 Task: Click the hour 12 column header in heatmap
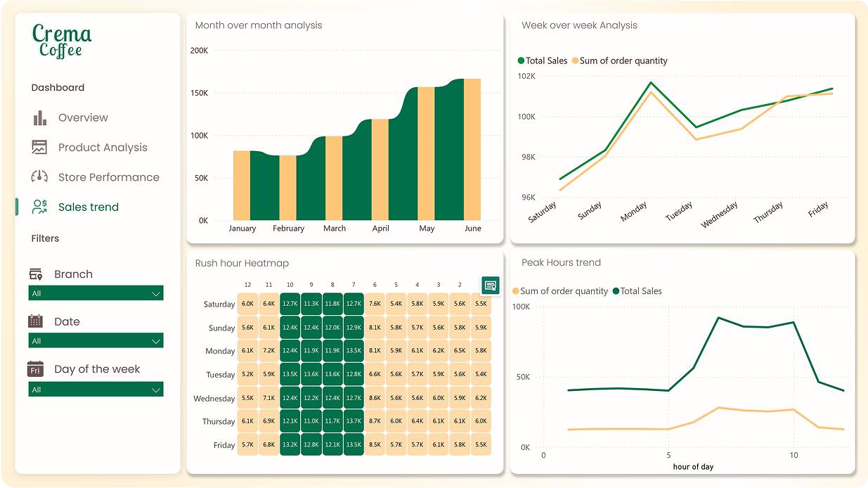247,285
